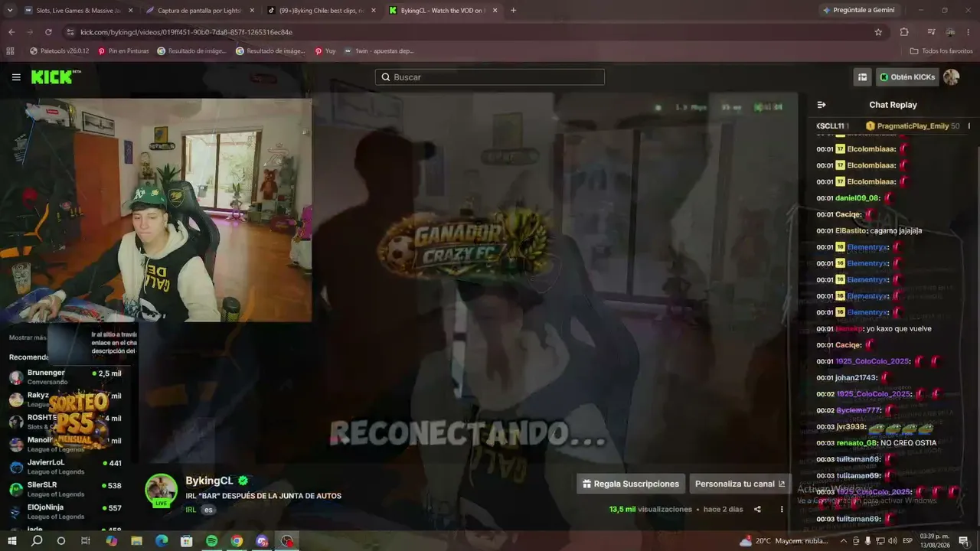Viewport: 980px width, 551px height.
Task: Click the Manoli channel avatar
Action: (16, 445)
